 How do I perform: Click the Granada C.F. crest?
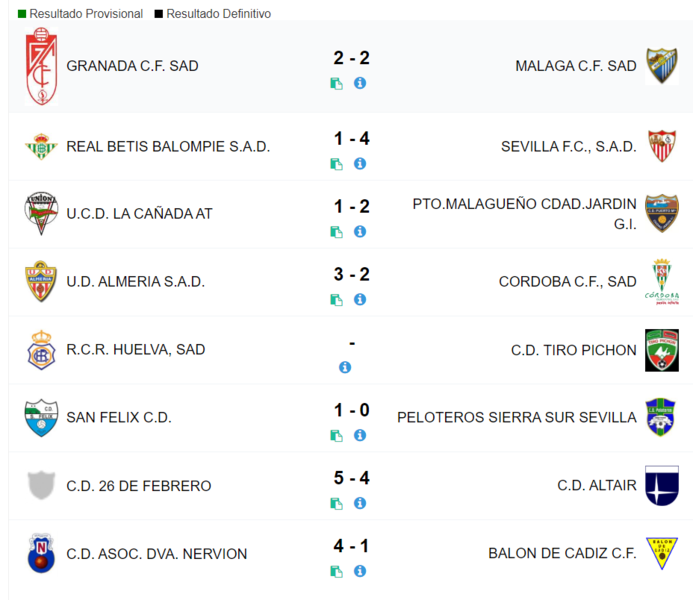tap(42, 66)
